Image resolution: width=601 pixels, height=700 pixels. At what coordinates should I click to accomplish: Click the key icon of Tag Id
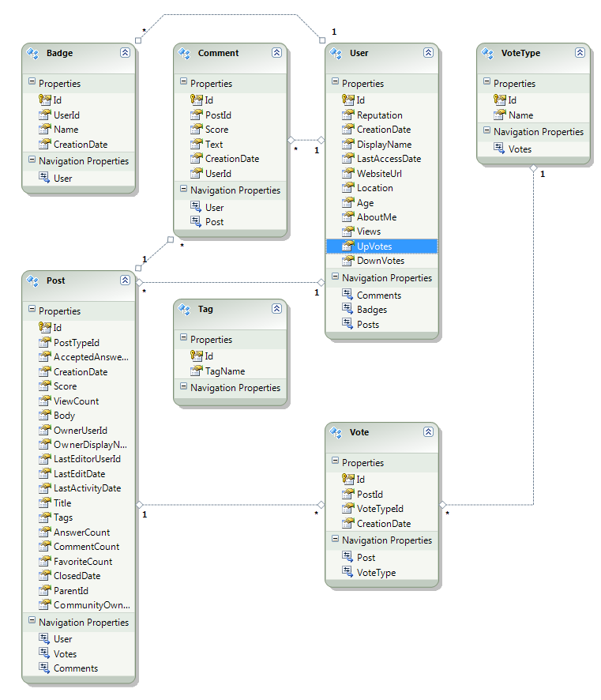click(x=197, y=356)
